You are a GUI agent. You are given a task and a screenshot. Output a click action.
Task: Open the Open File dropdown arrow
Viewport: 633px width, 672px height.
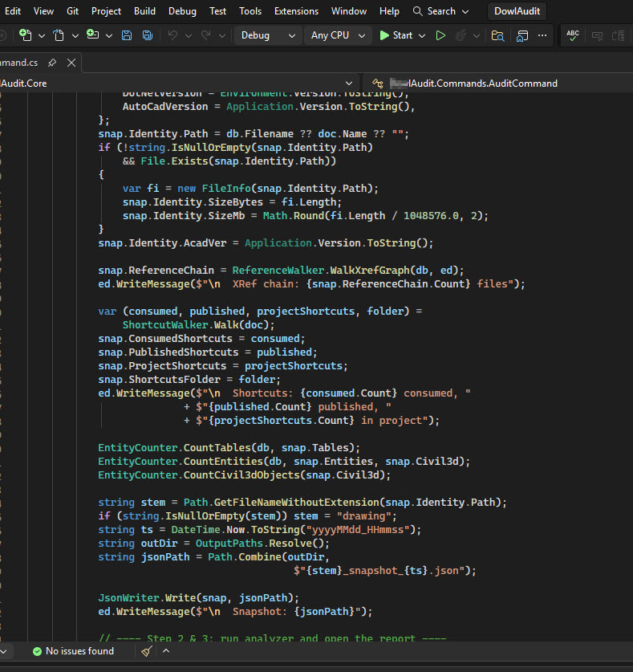pyautogui.click(x=75, y=35)
